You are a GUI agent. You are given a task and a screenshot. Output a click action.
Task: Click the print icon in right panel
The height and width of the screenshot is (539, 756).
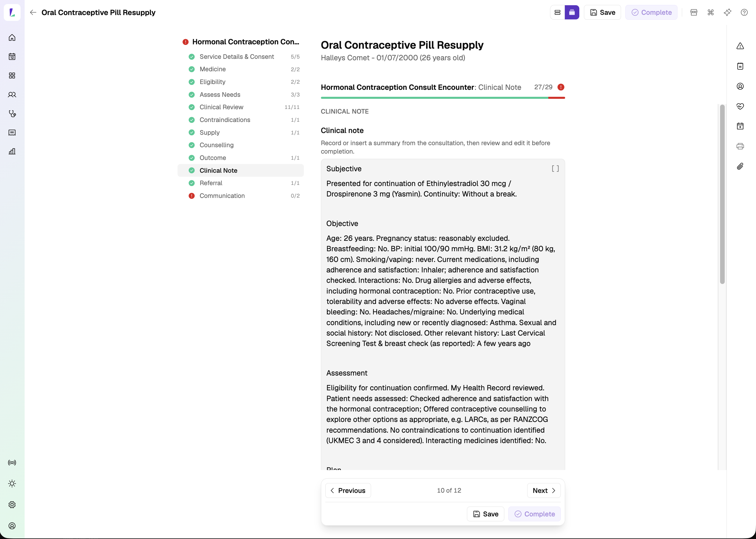click(x=740, y=146)
